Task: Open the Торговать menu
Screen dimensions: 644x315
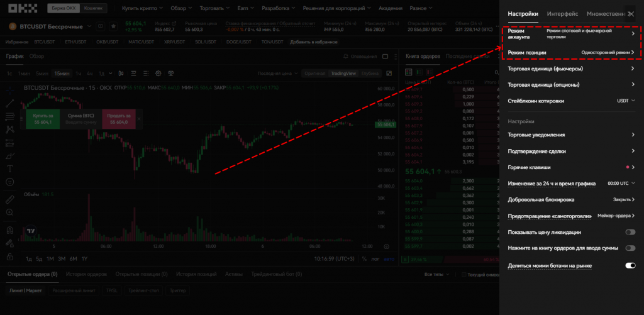Action: (x=214, y=8)
